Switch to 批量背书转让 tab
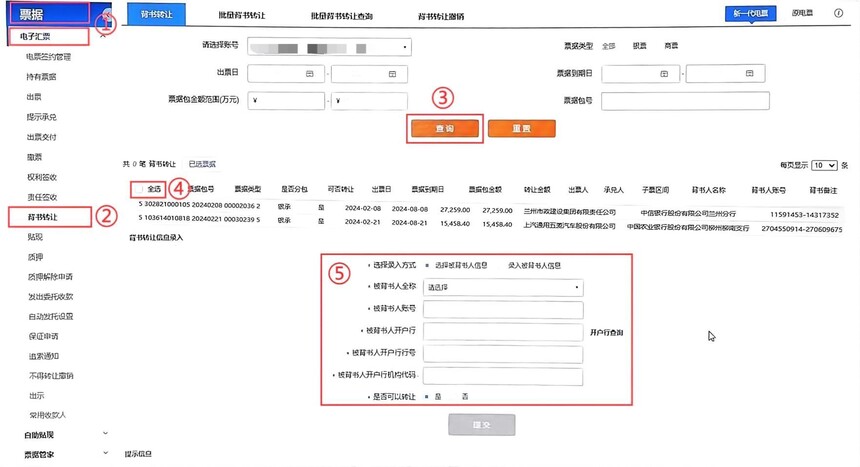The image size is (860, 467). [x=242, y=15]
